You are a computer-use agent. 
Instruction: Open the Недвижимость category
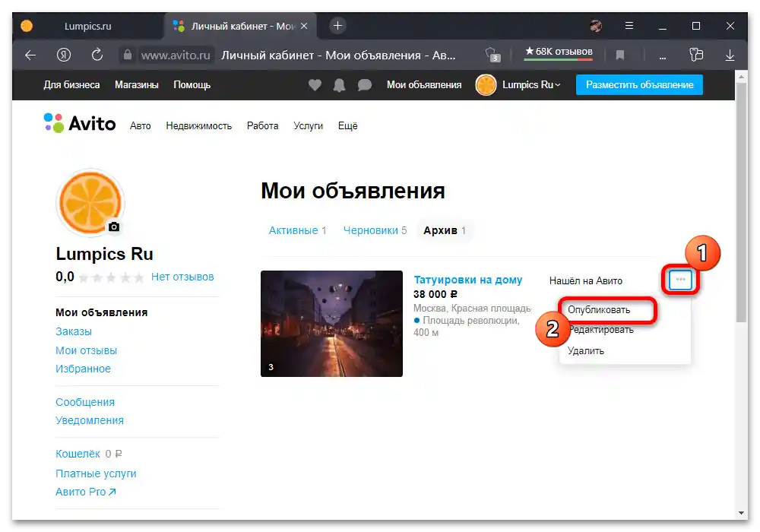198,126
